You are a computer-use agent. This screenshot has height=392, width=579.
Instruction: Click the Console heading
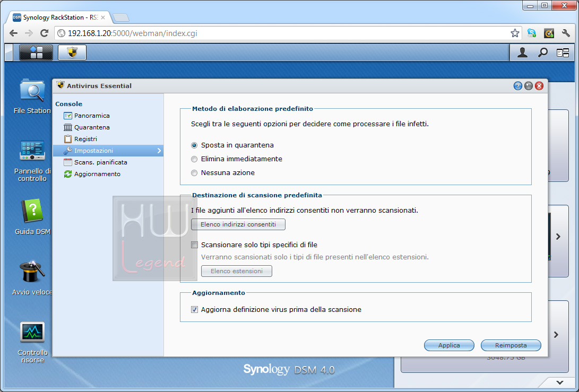click(68, 104)
